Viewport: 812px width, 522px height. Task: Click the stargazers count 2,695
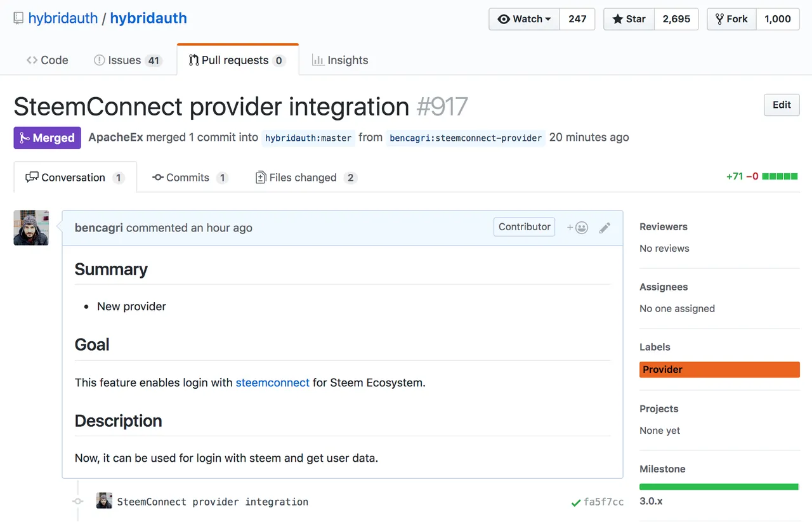coord(676,19)
